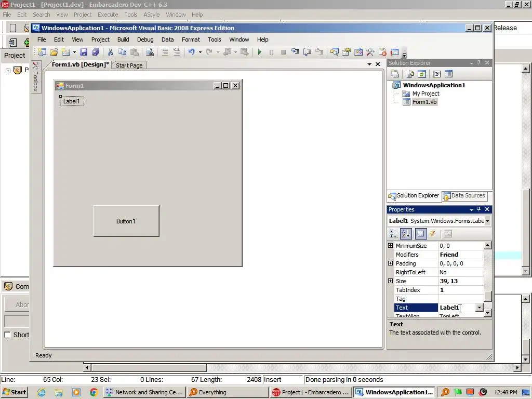The width and height of the screenshot is (532, 399).
Task: Open the Label1 object selector dropdown
Action: tap(487, 221)
